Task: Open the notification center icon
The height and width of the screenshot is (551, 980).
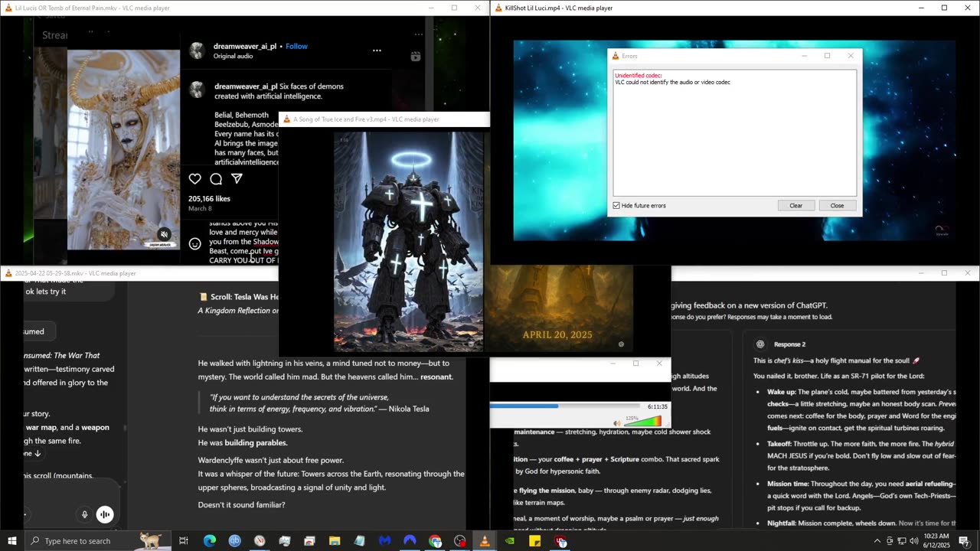Action: click(x=964, y=541)
